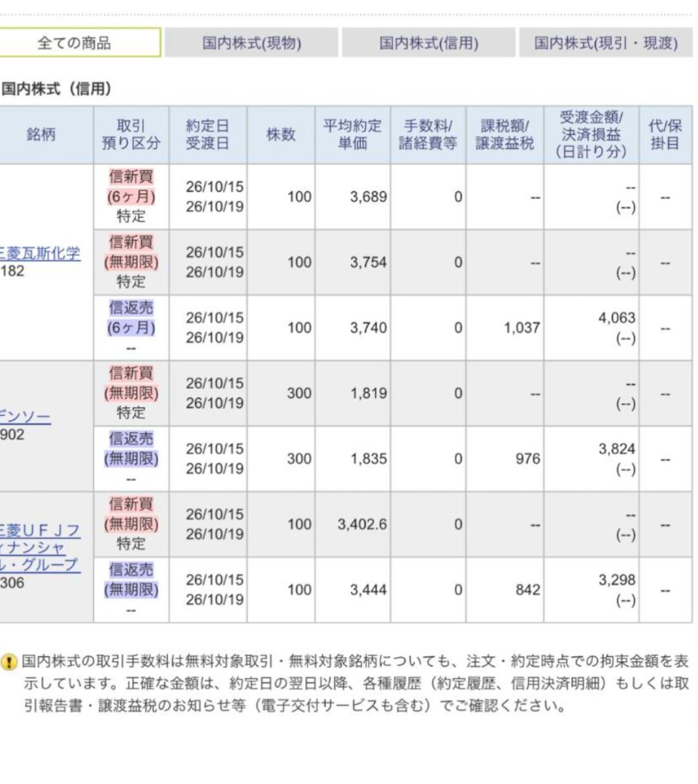Click share count 300 in 1,819 row
Image resolution: width=698 pixels, height=784 pixels.
(x=299, y=393)
